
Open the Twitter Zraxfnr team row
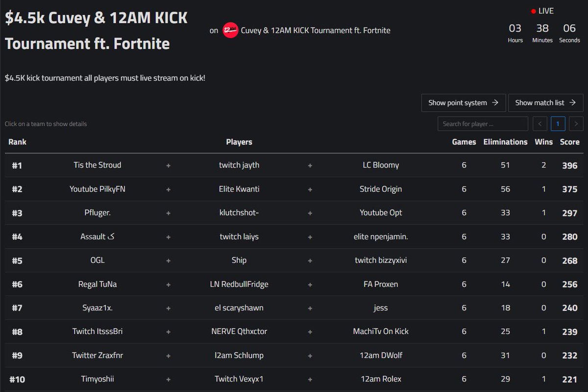[x=294, y=355]
